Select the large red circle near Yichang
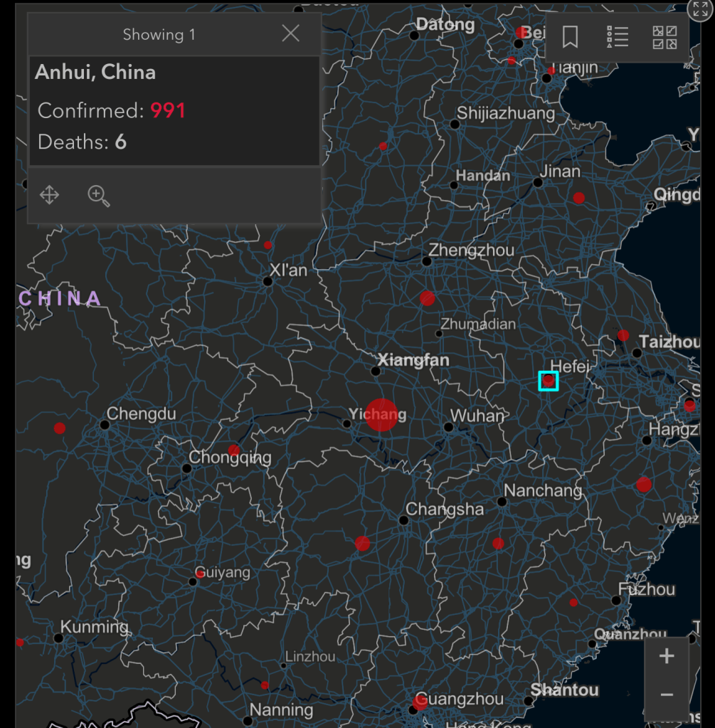 [381, 415]
